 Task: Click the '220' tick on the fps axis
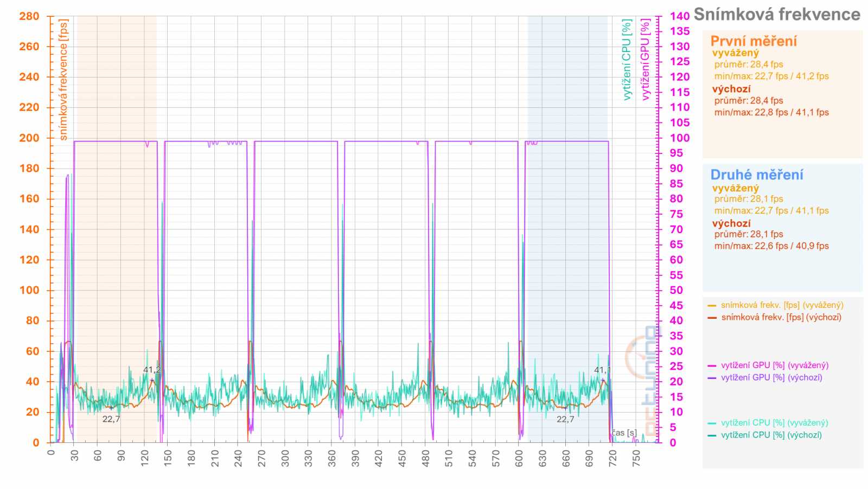[29, 107]
